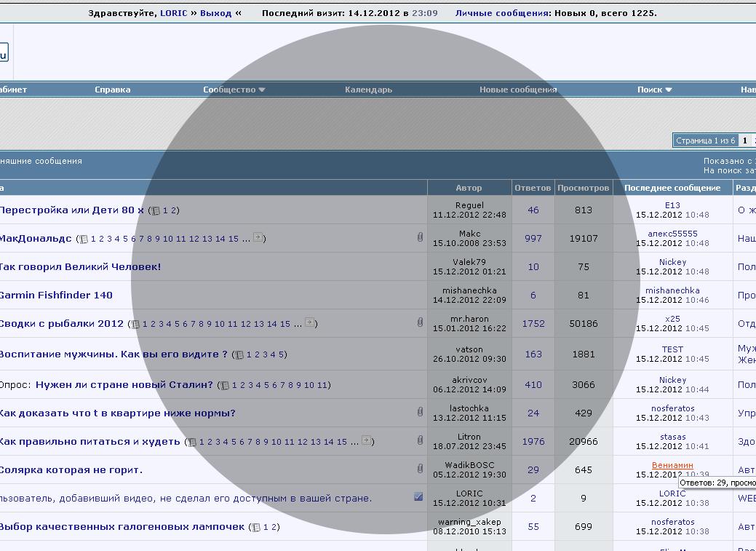
Task: Expand the Сообщество dropdown menu
Action: (x=234, y=90)
